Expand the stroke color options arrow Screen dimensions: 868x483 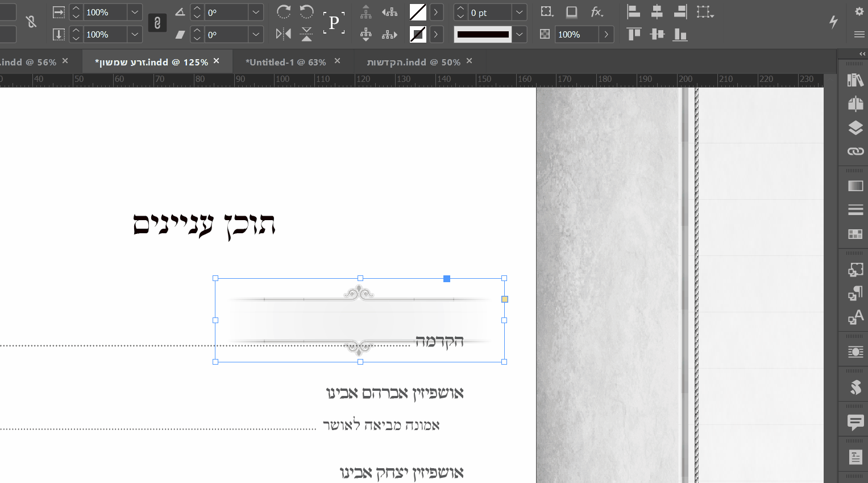(436, 34)
